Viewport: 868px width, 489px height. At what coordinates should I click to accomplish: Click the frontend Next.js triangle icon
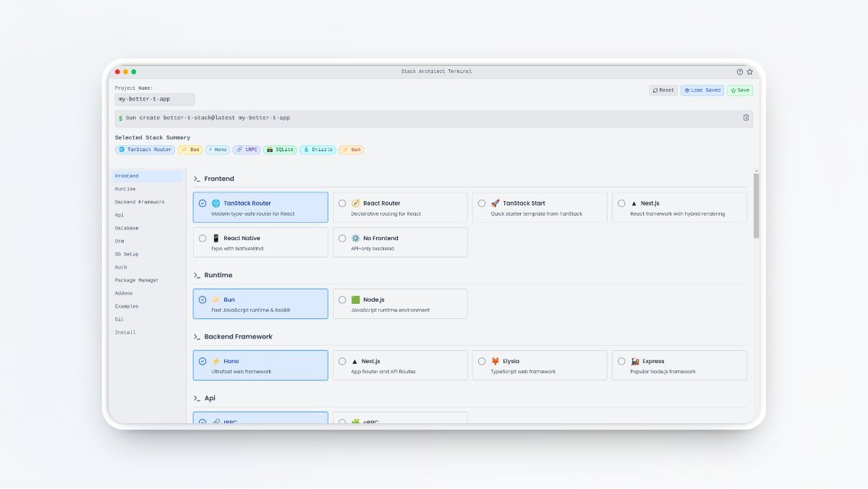(634, 203)
